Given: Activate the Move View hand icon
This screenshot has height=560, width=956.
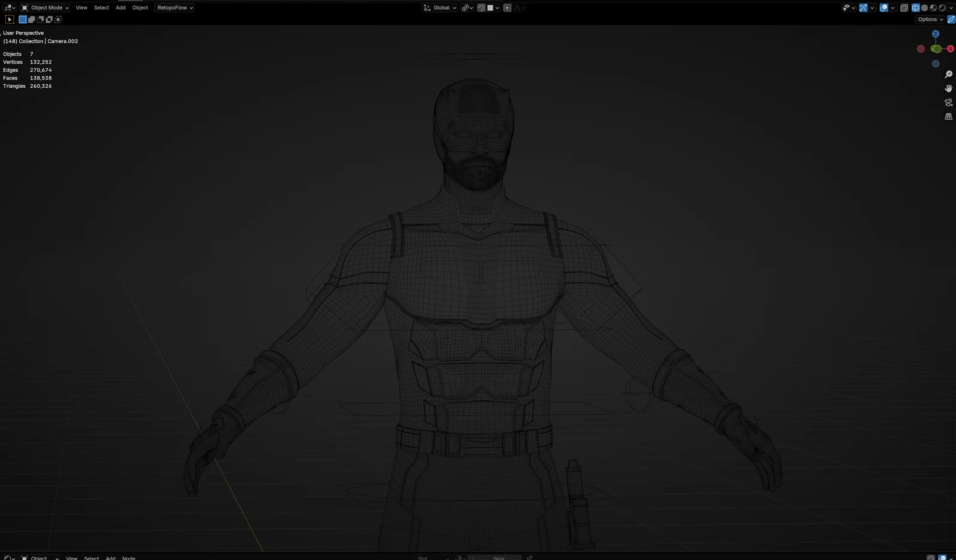Looking at the screenshot, I should tap(948, 88).
